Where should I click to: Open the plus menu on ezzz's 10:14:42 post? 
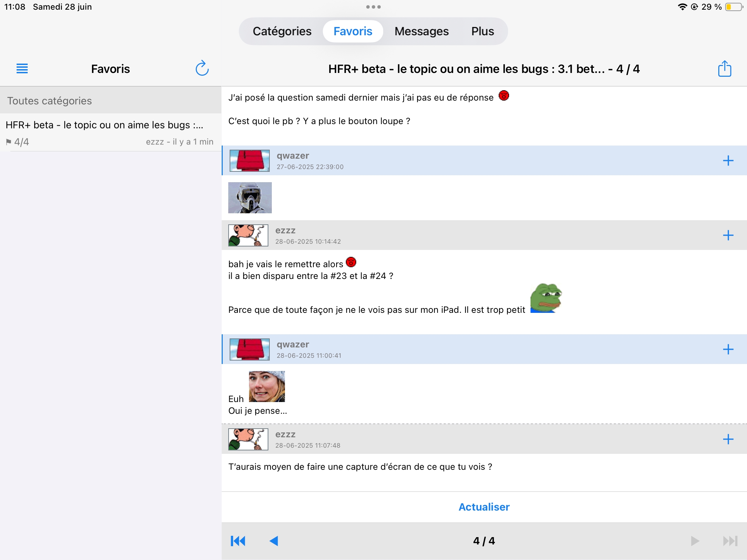[728, 235]
